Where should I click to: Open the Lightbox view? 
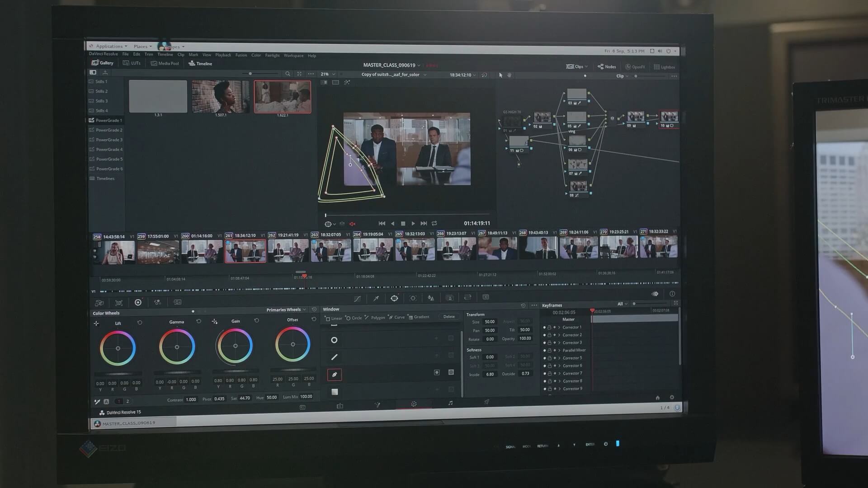tap(665, 67)
